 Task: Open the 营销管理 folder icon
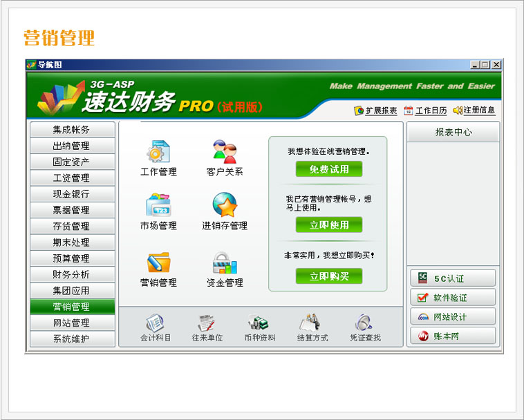158,262
